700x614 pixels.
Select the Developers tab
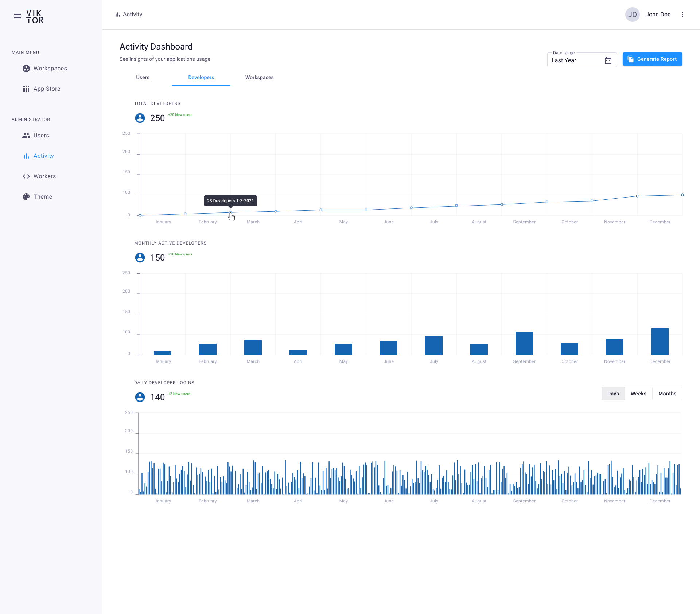[201, 77]
